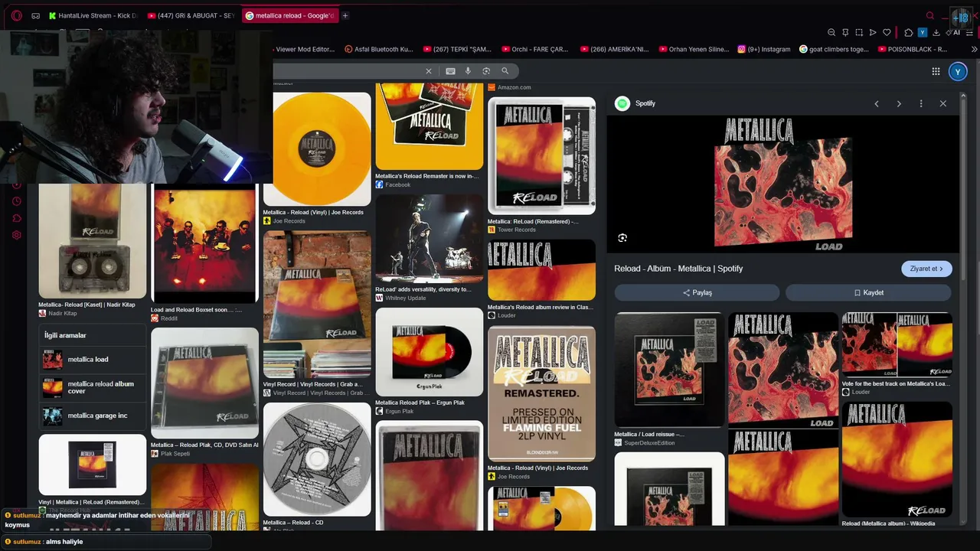Click the magnifier search submit icon
This screenshot has height=551, width=980.
click(x=505, y=71)
